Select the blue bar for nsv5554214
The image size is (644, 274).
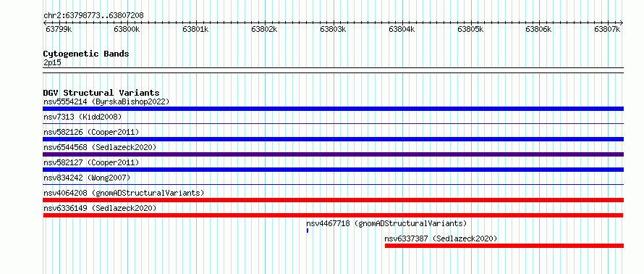click(333, 109)
